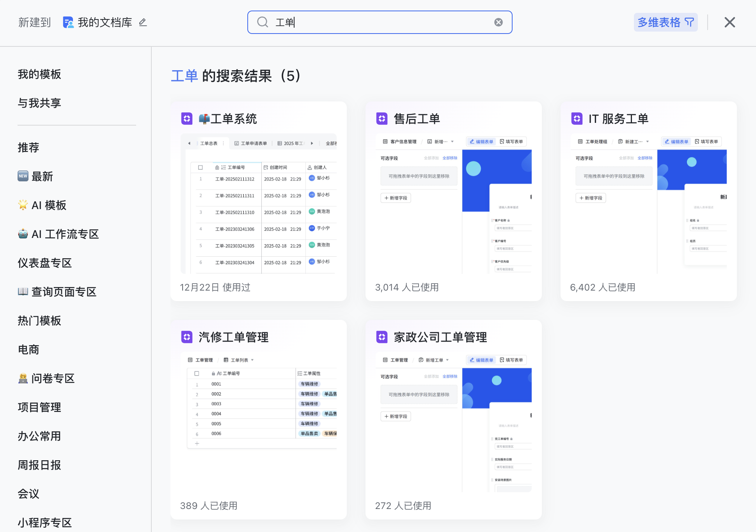
Task: Open the 家政公司工单管理 template title
Action: [440, 337]
